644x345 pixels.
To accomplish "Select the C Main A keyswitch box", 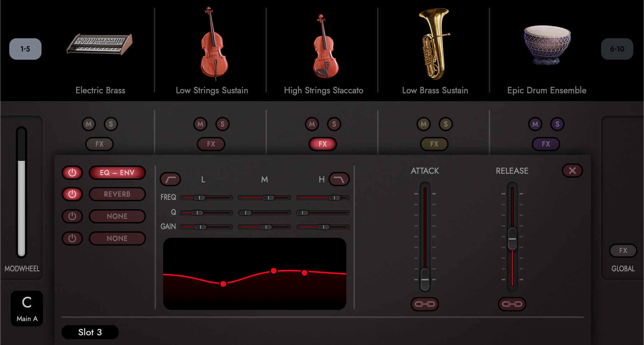I will click(27, 308).
